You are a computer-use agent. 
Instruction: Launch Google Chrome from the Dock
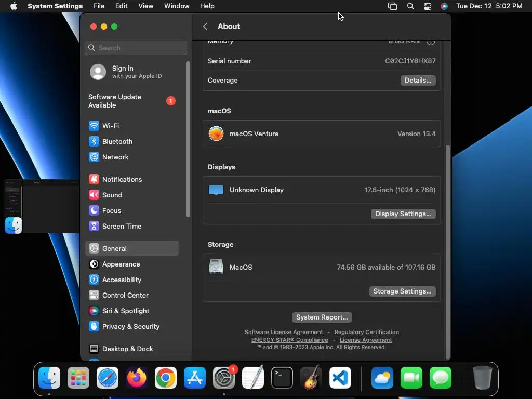[166, 378]
